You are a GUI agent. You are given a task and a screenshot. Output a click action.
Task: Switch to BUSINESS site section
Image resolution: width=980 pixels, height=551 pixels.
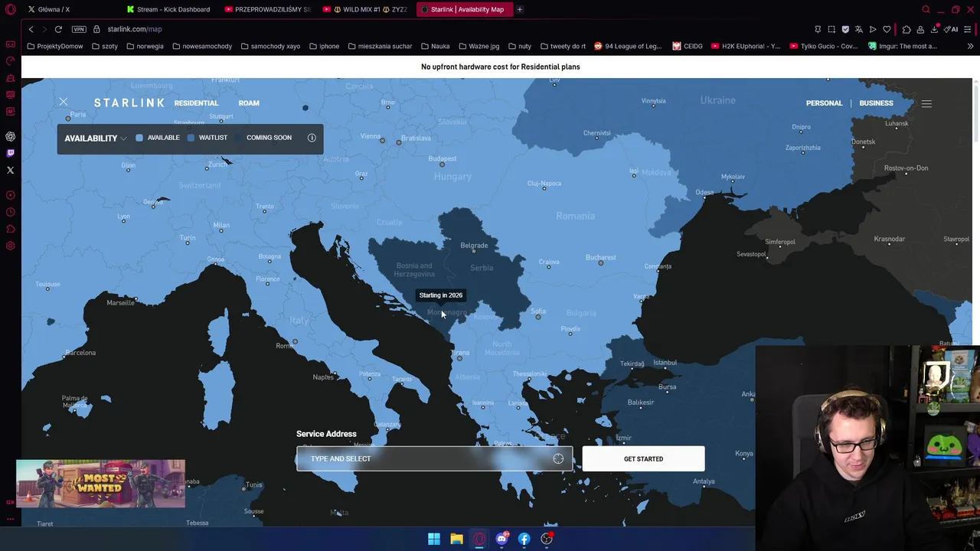point(876,103)
